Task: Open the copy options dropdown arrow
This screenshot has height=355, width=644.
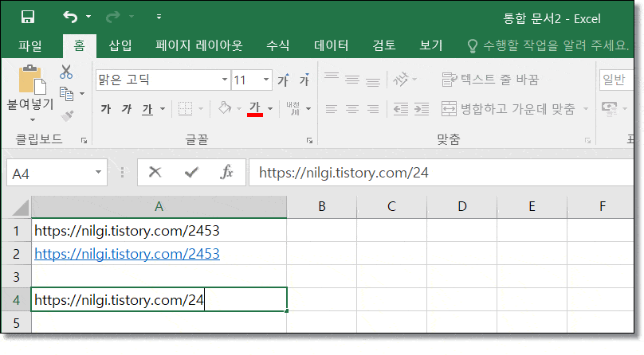Action: tap(82, 94)
